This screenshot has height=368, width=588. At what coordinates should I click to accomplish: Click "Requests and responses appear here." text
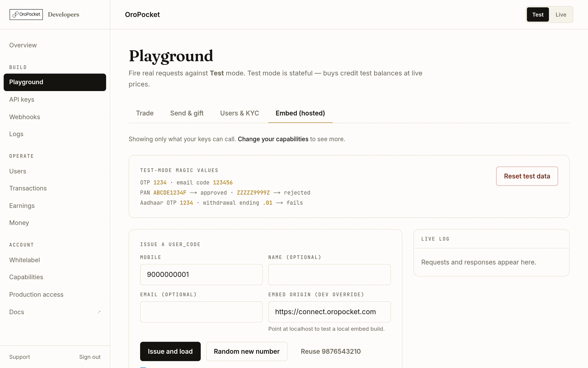tap(478, 262)
